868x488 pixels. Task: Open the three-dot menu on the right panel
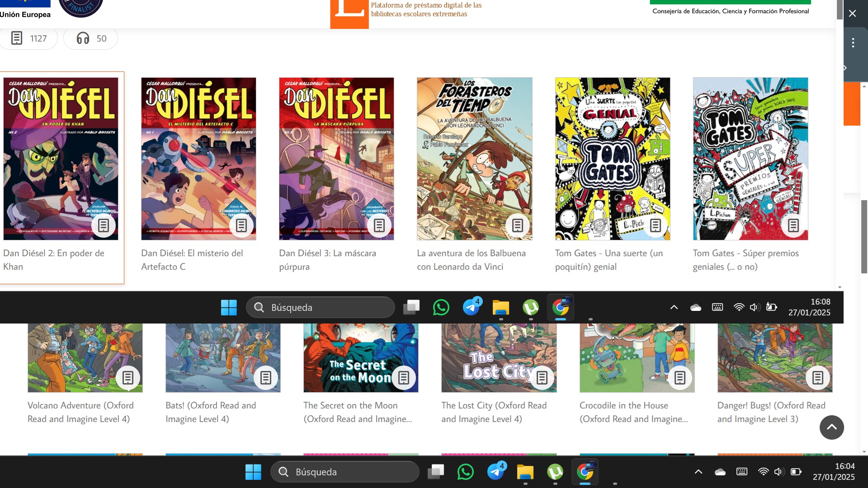(x=853, y=43)
